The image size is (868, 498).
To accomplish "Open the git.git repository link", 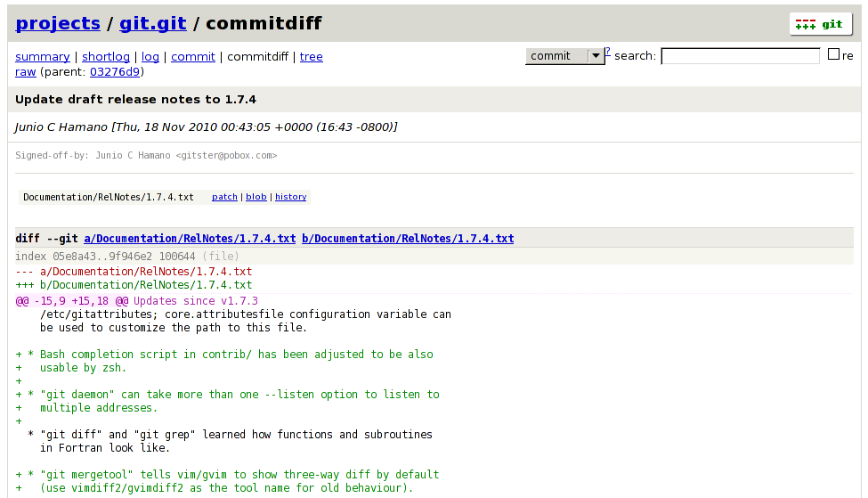I will 153,23.
